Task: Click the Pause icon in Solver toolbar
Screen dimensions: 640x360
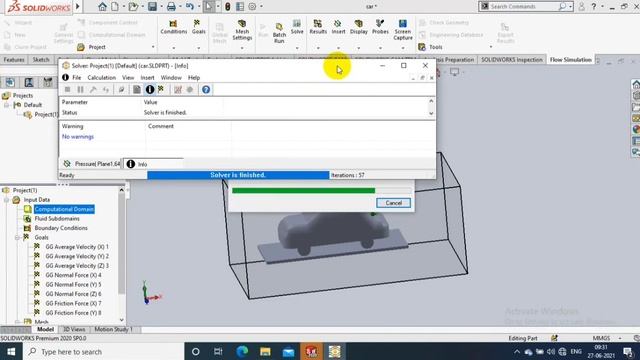Action: (x=80, y=89)
